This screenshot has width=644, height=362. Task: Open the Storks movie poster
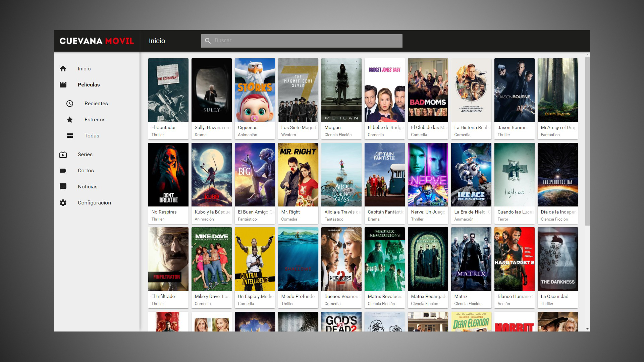pyautogui.click(x=255, y=90)
